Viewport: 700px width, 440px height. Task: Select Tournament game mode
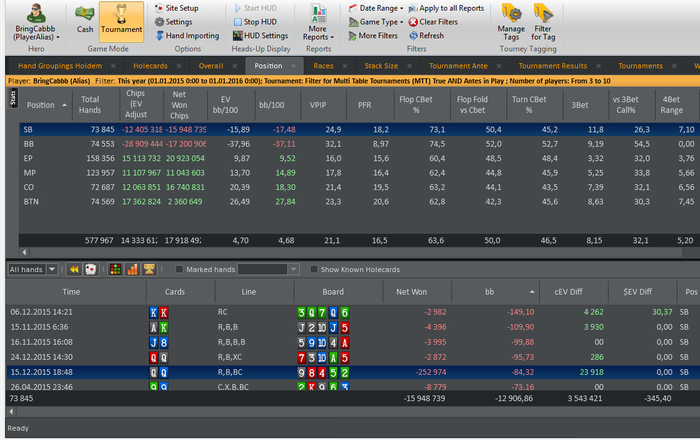click(121, 21)
